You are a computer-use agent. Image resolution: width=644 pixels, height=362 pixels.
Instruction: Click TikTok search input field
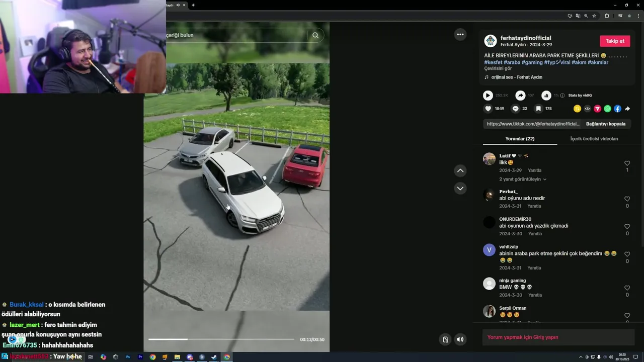tap(236, 35)
